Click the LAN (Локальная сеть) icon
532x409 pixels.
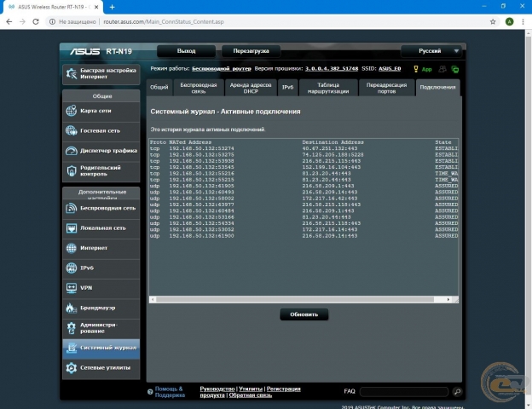point(72,228)
